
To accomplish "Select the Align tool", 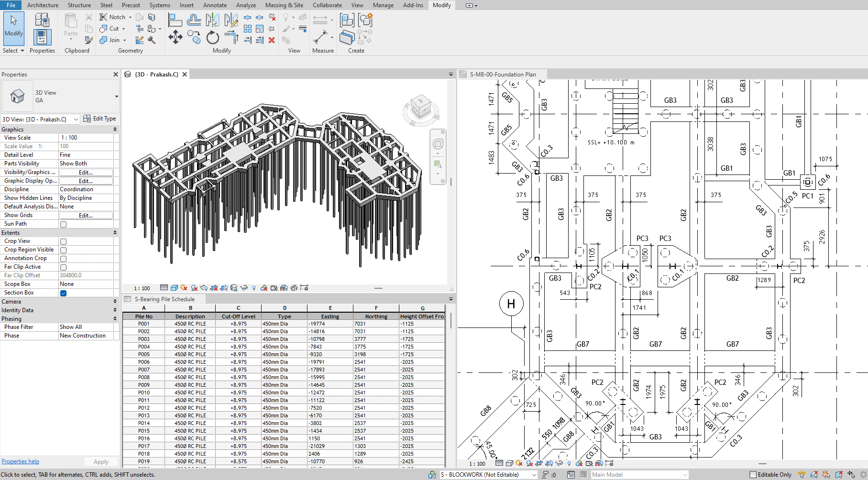I will coord(175,20).
